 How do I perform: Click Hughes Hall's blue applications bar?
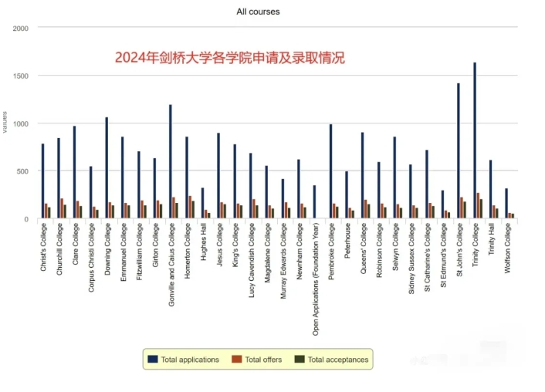(x=202, y=203)
